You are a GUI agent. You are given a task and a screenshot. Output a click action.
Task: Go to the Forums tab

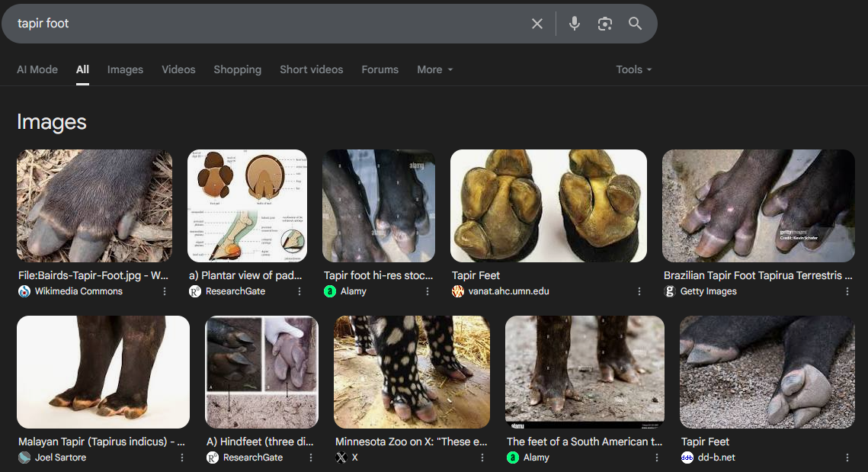(x=380, y=69)
